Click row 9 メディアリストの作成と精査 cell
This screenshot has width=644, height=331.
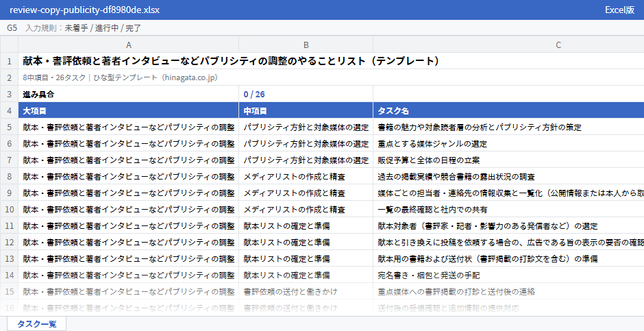[306, 193]
